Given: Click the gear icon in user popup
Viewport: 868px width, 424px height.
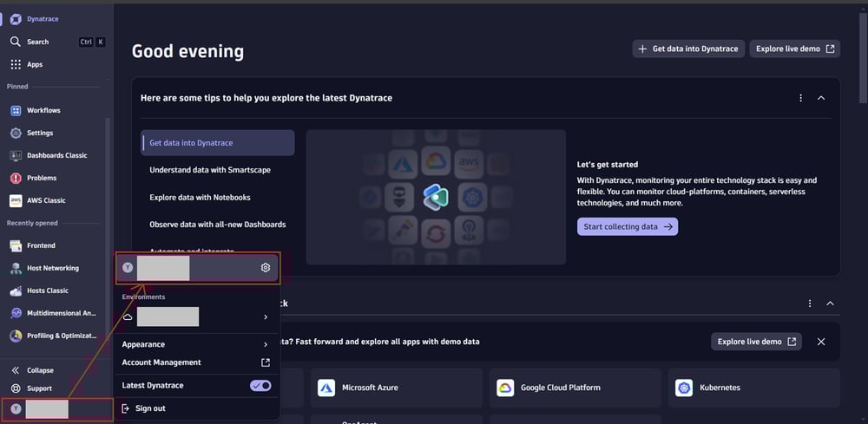Looking at the screenshot, I should pyautogui.click(x=266, y=268).
